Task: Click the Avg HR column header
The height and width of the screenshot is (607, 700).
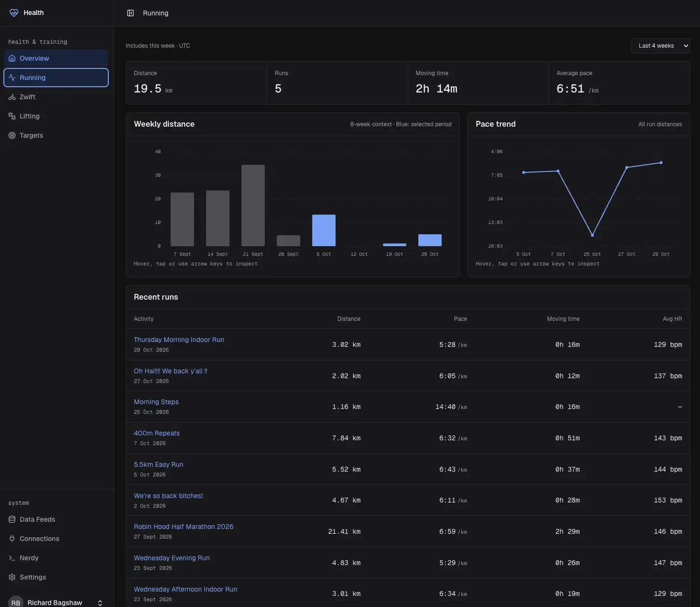Action: pos(672,319)
